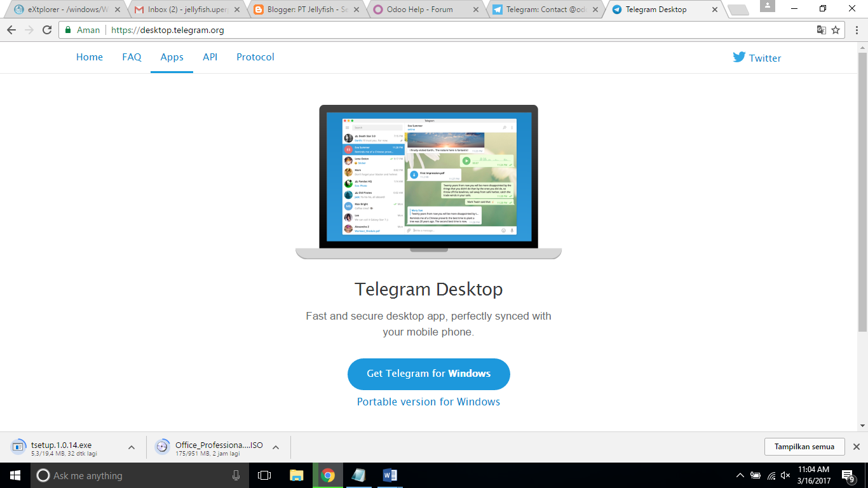Click the muted volume tray icon
Image resolution: width=868 pixels, height=488 pixels.
pyautogui.click(x=786, y=475)
